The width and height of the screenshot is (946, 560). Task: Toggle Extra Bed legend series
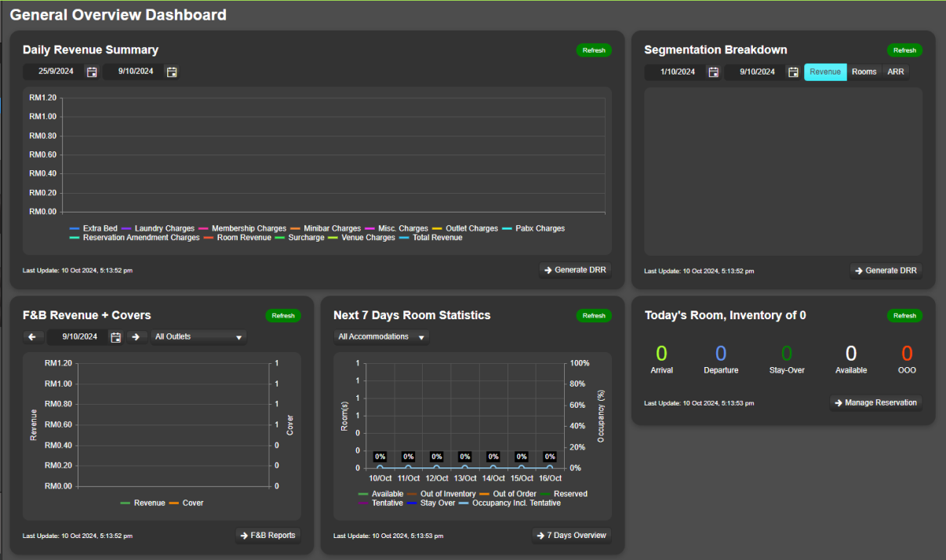[x=93, y=229]
